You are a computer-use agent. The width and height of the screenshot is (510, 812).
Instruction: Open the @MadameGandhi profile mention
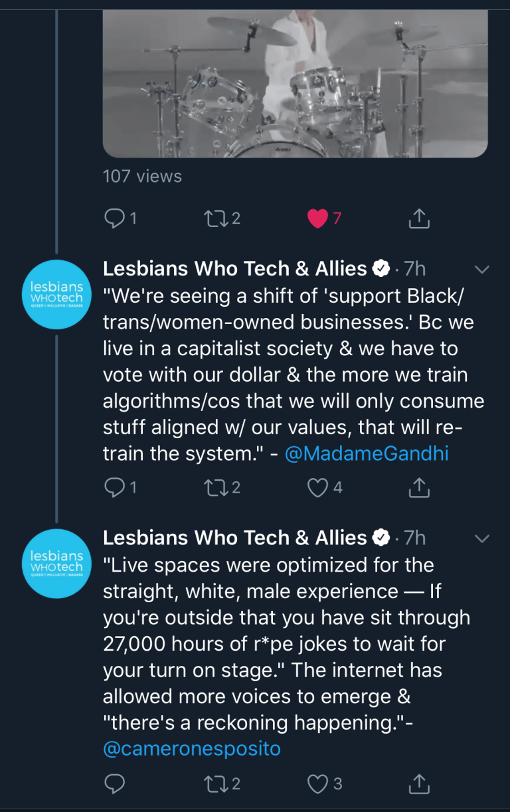click(367, 453)
